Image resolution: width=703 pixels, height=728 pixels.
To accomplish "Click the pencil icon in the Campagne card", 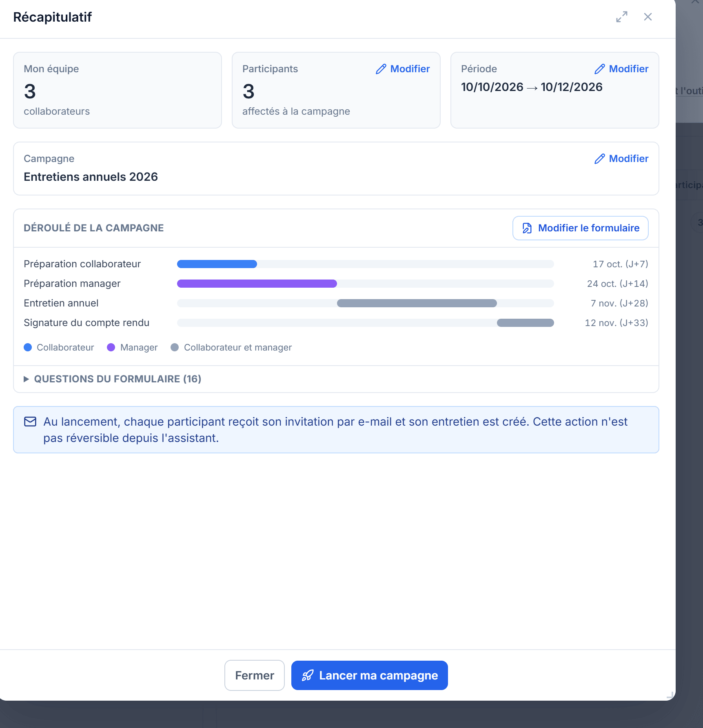I will 600,159.
